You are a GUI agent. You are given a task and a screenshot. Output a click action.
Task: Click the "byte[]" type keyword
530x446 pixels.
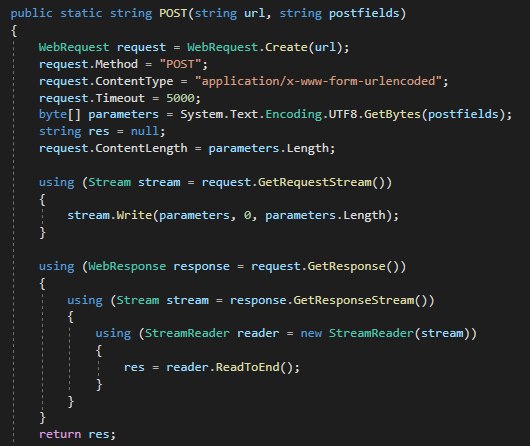(59, 115)
